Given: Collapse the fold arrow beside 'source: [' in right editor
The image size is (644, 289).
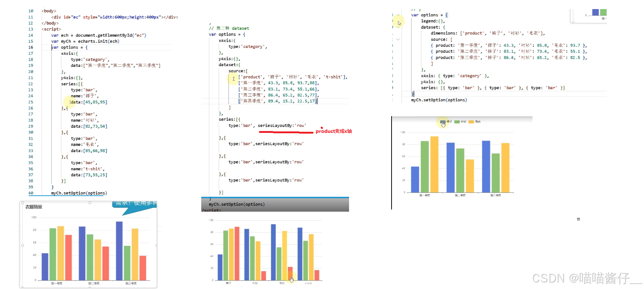Looking at the screenshot, I should click(x=398, y=39).
